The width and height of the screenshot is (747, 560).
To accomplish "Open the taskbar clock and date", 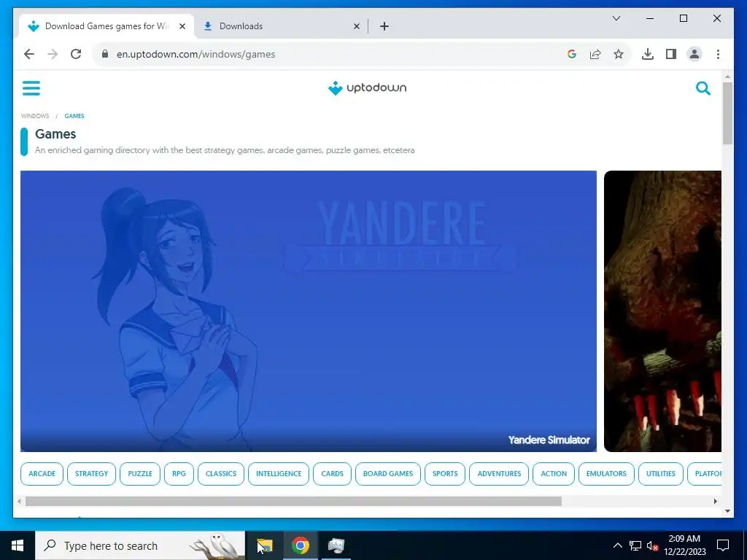I will (x=684, y=545).
